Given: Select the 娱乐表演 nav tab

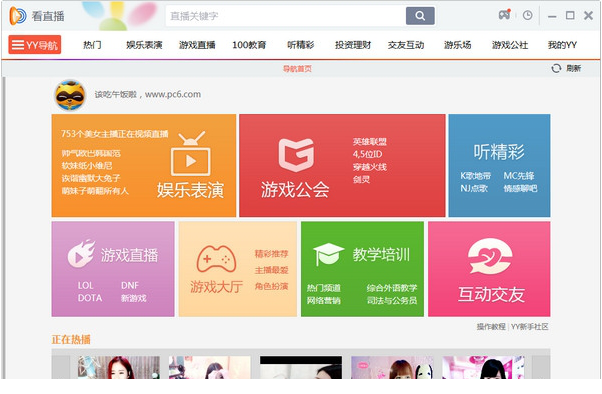Looking at the screenshot, I should coord(144,45).
